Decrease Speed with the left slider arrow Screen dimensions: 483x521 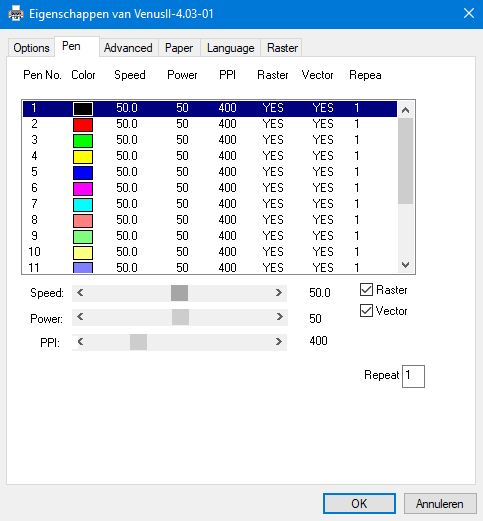(x=80, y=293)
